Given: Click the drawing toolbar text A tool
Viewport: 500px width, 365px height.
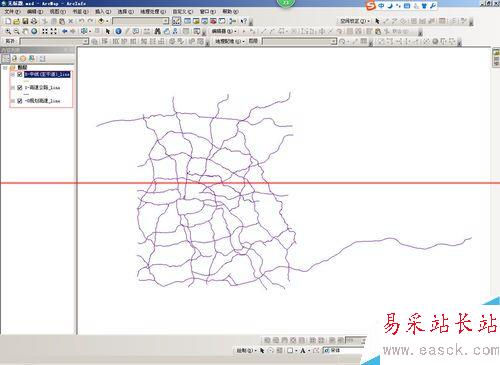Looking at the screenshot, I should tap(303, 350).
